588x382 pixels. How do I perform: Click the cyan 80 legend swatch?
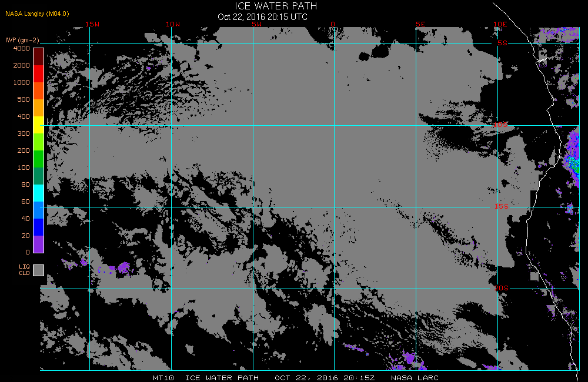coord(39,193)
